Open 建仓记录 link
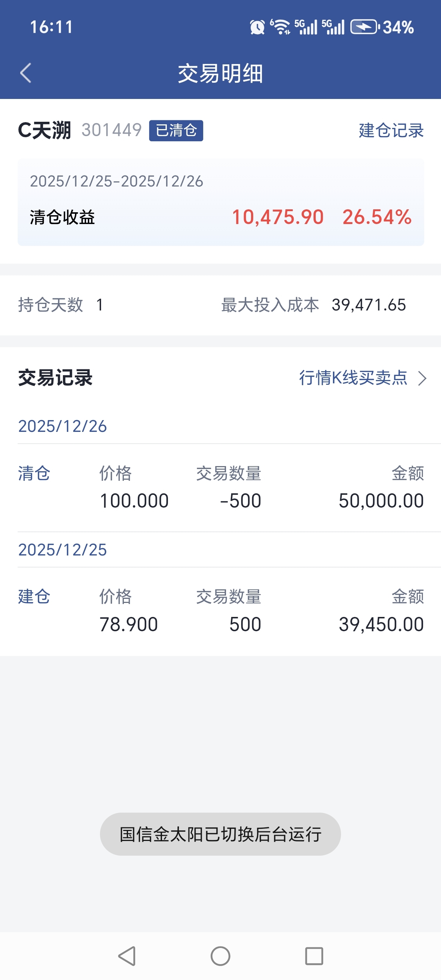 pyautogui.click(x=391, y=131)
